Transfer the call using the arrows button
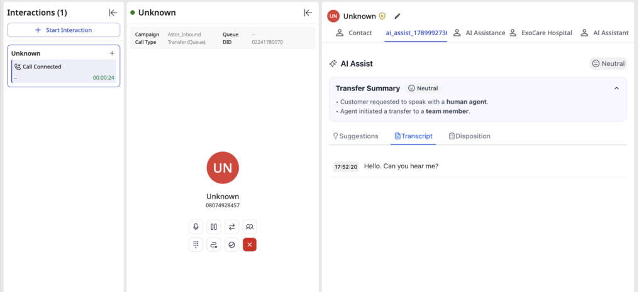 coord(231,227)
